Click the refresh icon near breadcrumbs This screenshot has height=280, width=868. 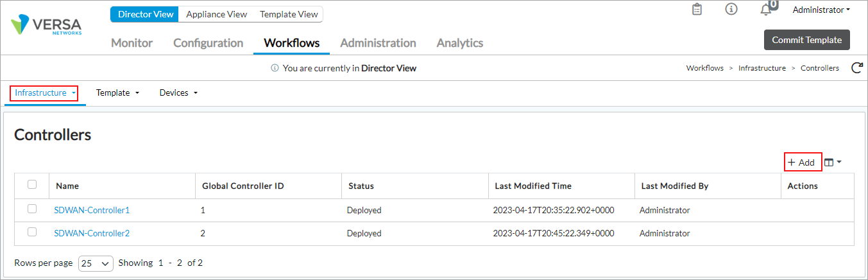click(x=856, y=68)
